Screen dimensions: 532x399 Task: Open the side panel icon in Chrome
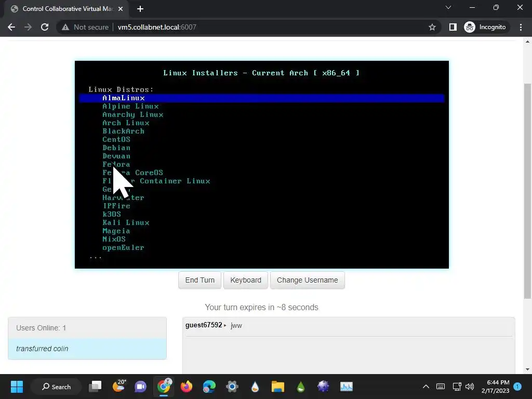point(453,27)
